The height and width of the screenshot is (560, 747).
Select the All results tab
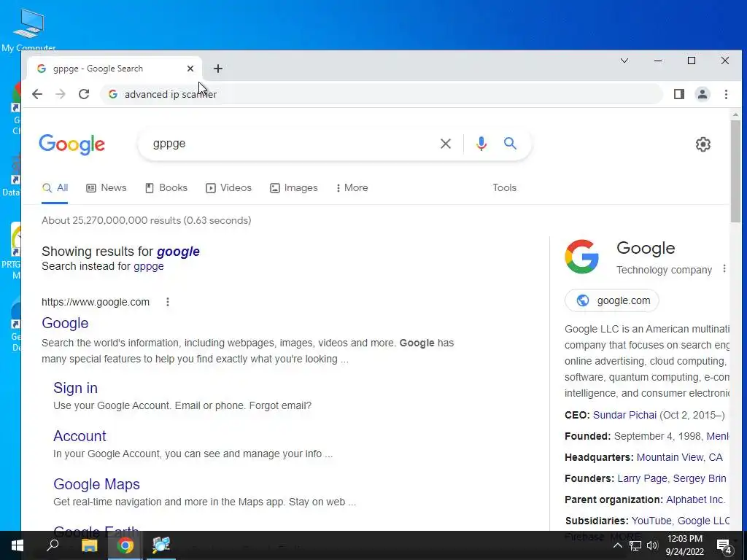coord(55,187)
